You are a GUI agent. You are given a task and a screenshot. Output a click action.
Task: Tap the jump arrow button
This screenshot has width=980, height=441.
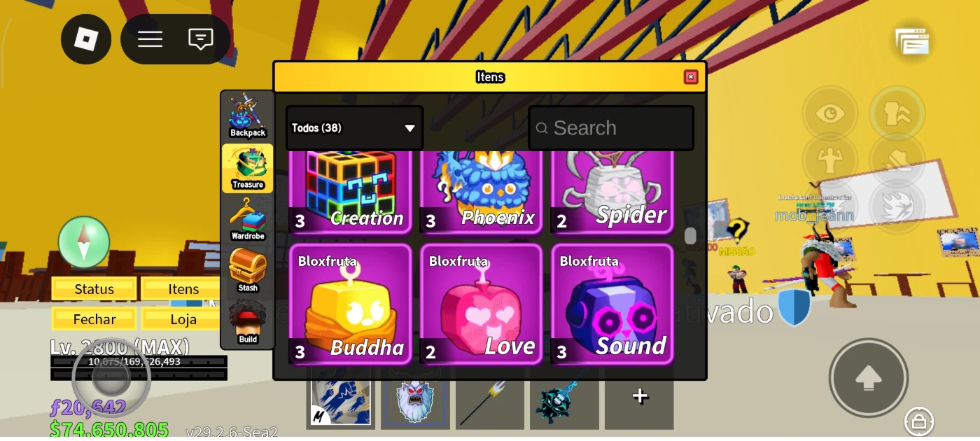869,378
